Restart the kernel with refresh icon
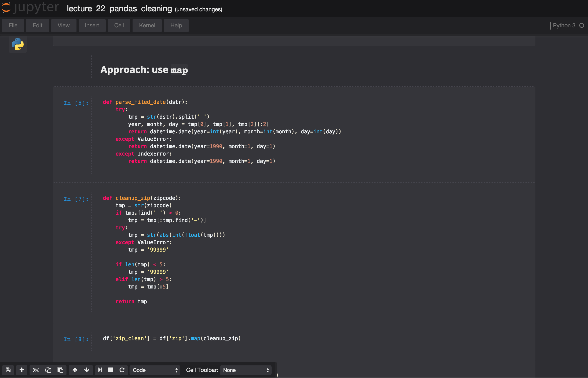The width and height of the screenshot is (588, 378). pyautogui.click(x=122, y=370)
